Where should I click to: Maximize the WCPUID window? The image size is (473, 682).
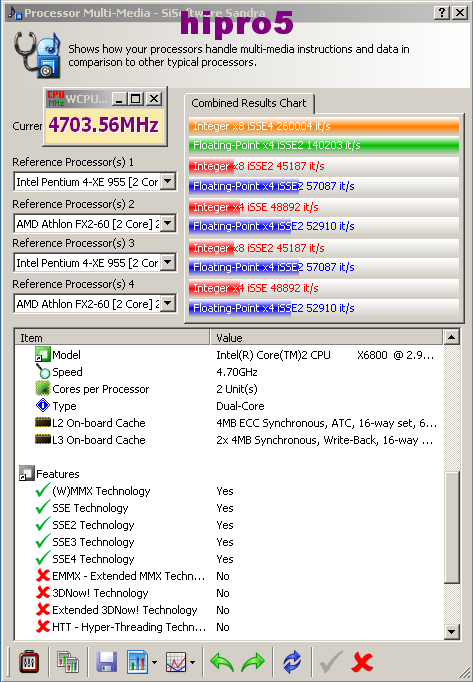pyautogui.click(x=136, y=99)
